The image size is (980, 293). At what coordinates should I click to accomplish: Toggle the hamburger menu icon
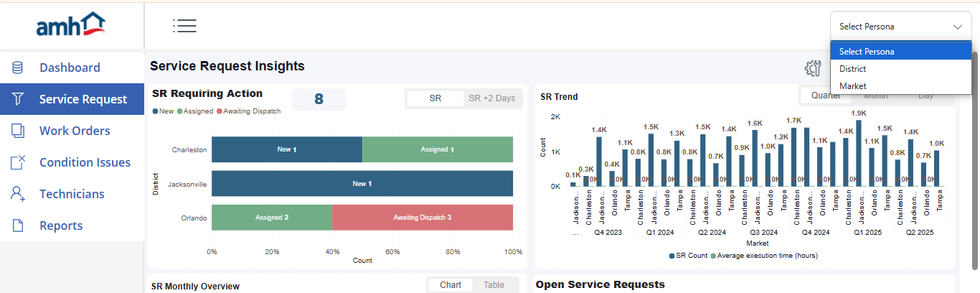pos(184,26)
